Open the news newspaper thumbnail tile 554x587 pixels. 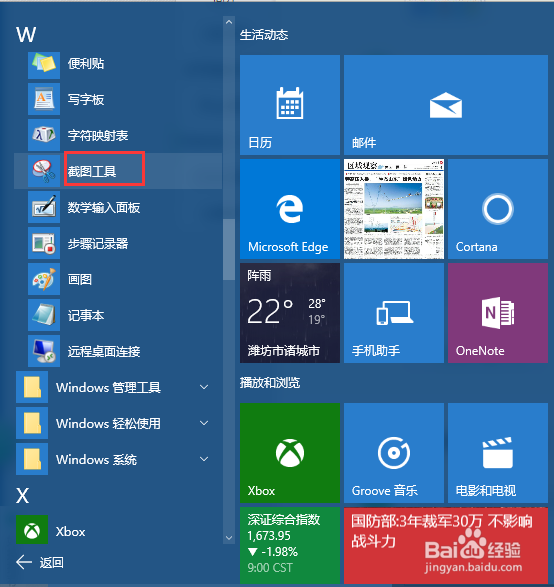[394, 209]
